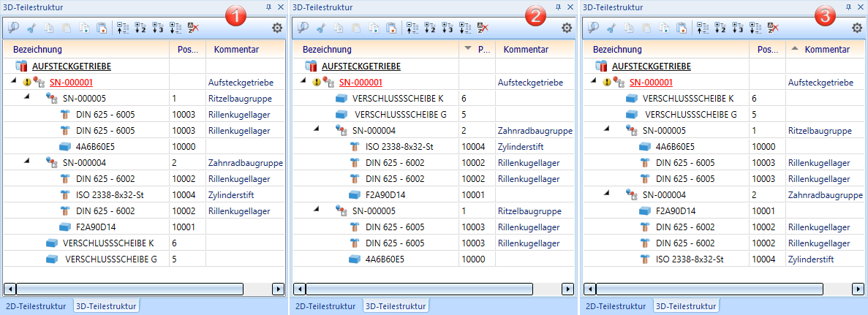Click the horizontal scrollbar thumb in the left panel

coord(129,289)
